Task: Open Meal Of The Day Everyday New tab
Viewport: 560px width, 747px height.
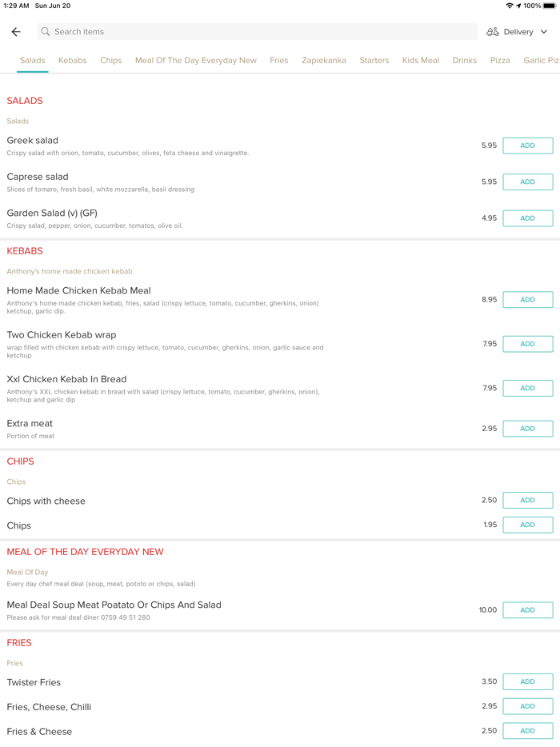Action: [196, 61]
